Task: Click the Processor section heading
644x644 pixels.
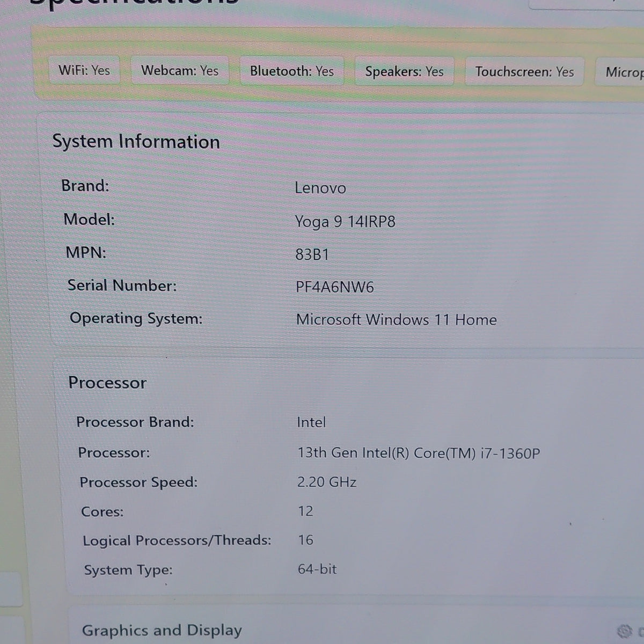Action: [107, 383]
